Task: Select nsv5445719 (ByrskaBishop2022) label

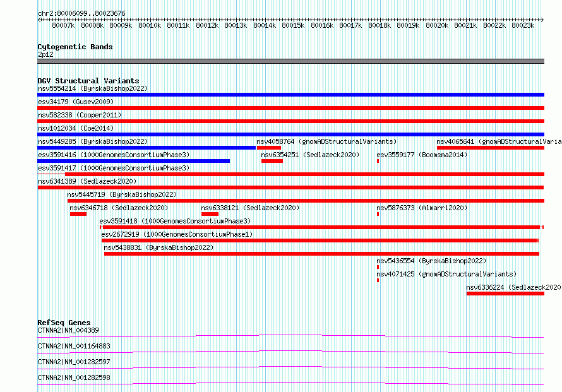Action: pos(123,194)
